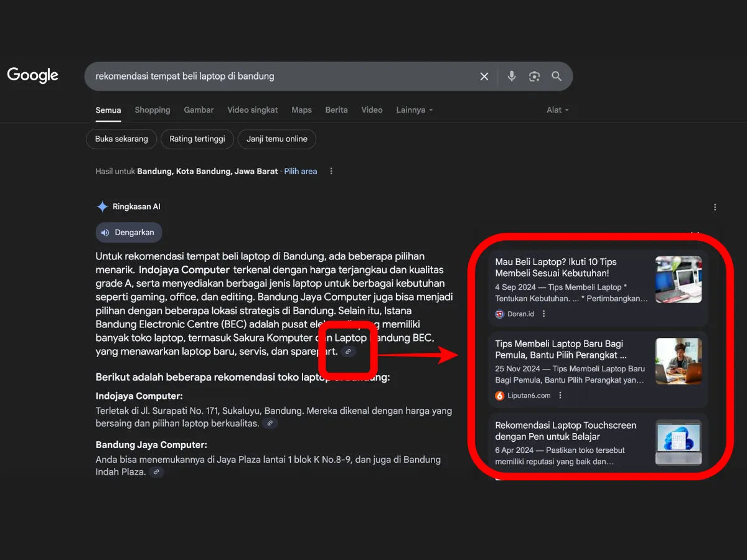The image size is (747, 560).
Task: Switch to the Shopping tab
Action: click(153, 110)
